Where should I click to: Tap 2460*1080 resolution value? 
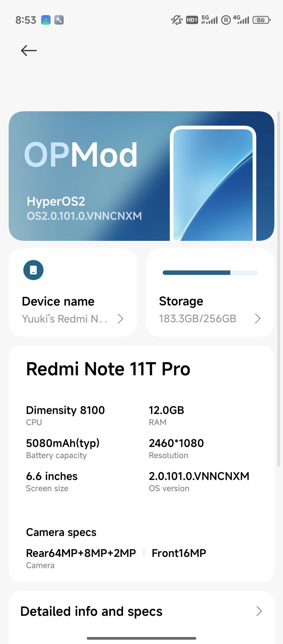[x=176, y=443]
